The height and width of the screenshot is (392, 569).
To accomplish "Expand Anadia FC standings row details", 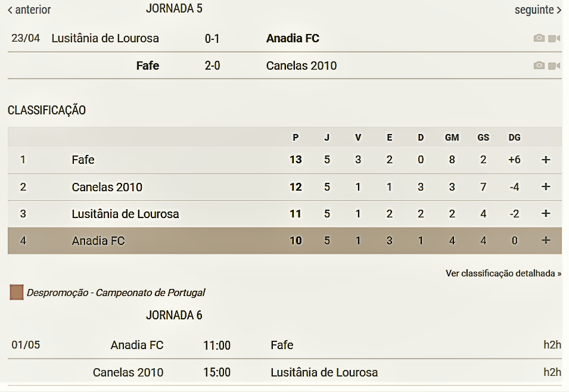I will (x=545, y=241).
